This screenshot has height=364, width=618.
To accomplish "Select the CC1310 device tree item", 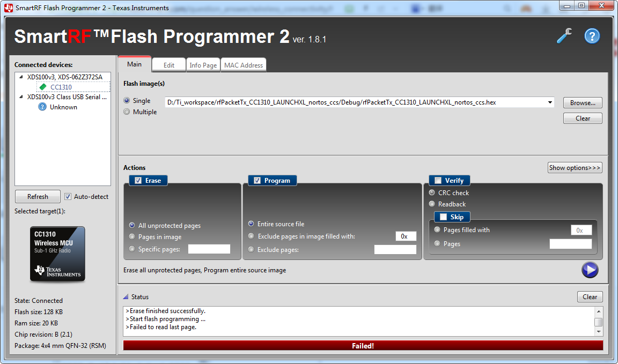I will pos(61,87).
